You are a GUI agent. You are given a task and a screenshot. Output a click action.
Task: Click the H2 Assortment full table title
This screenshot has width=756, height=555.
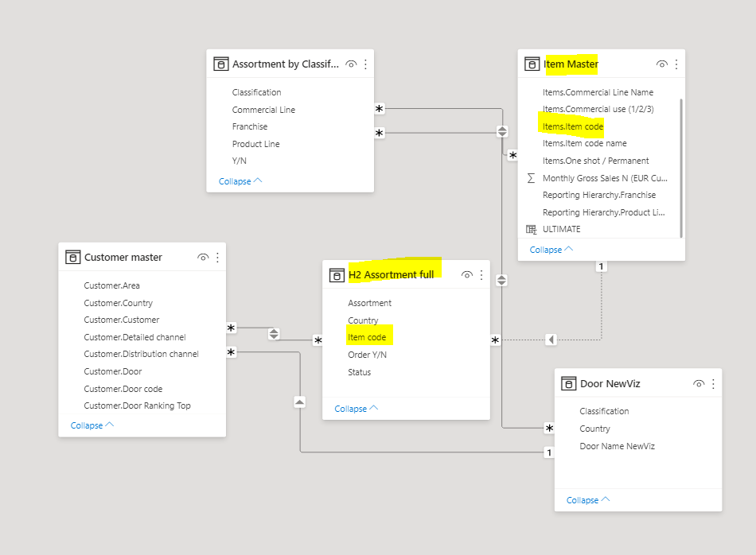[391, 275]
